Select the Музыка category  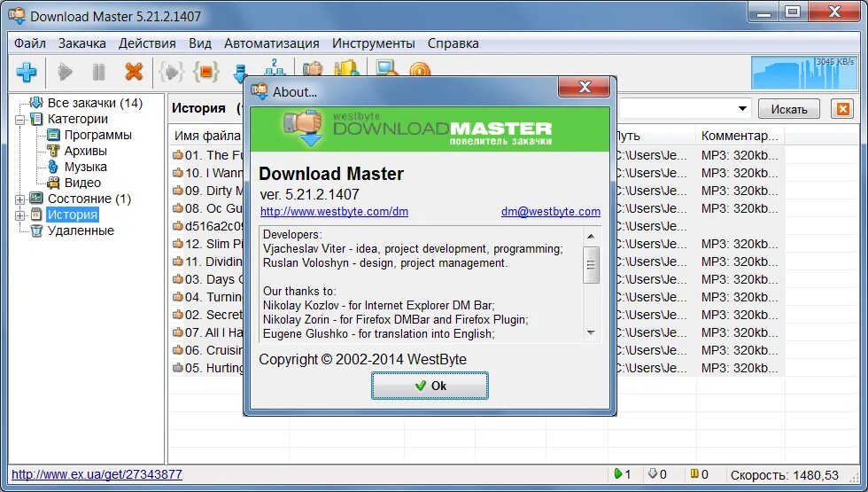point(85,168)
